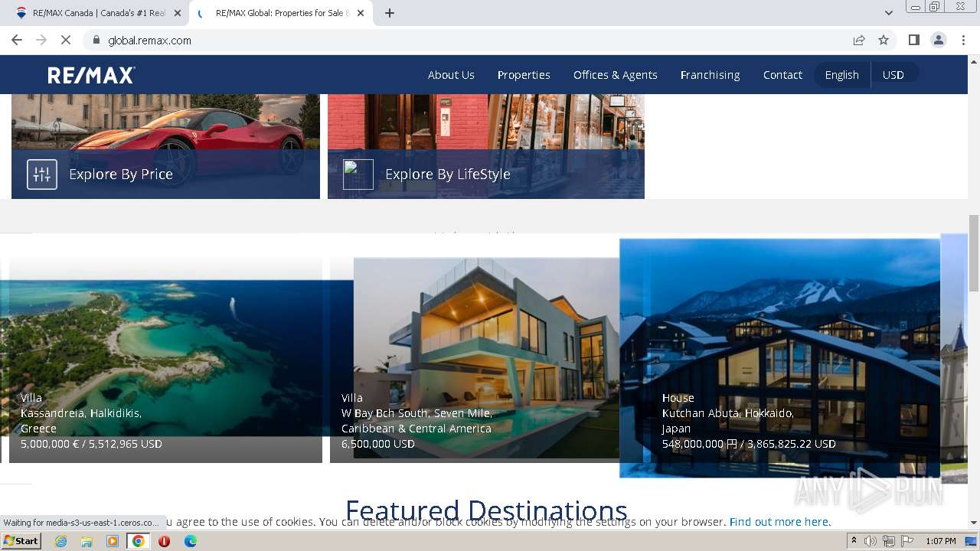Open Opera icon in taskbar

(164, 541)
